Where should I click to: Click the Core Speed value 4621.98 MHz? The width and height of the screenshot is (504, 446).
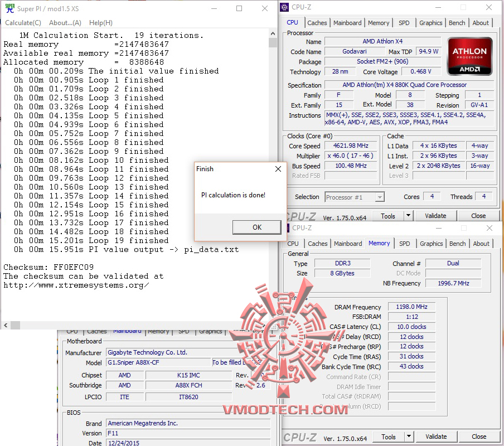[x=351, y=146]
